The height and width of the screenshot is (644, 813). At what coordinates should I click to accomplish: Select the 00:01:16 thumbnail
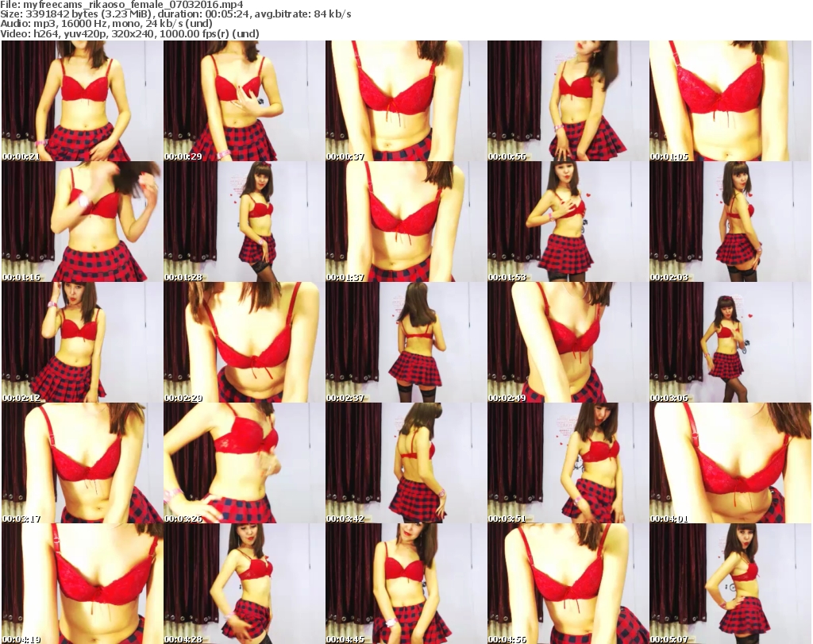click(81, 222)
